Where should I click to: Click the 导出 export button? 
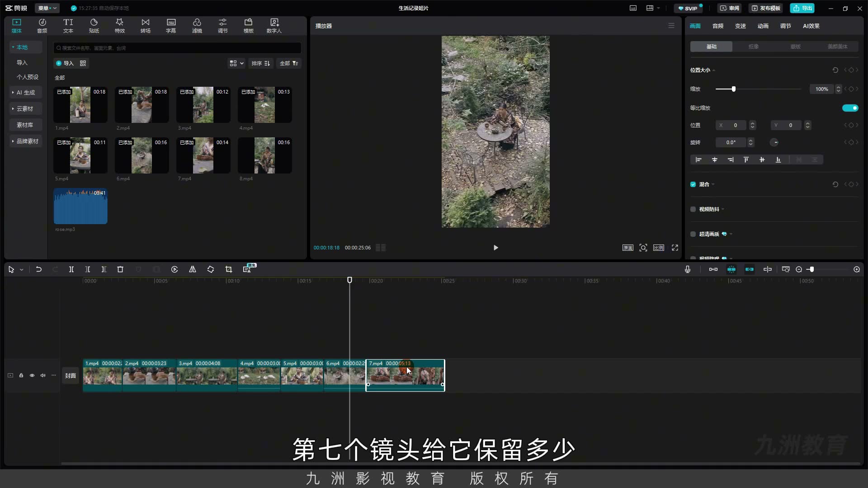[802, 8]
